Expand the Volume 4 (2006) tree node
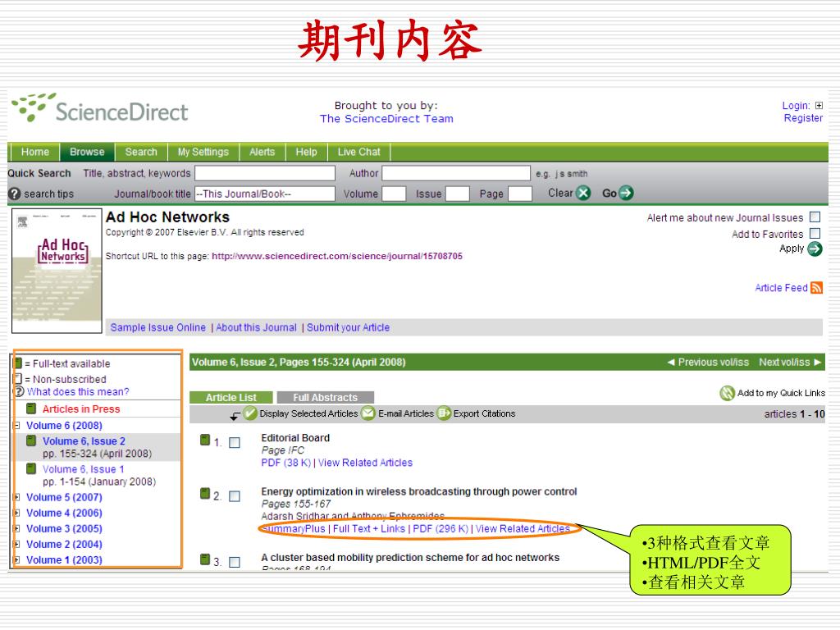 pyautogui.click(x=16, y=514)
